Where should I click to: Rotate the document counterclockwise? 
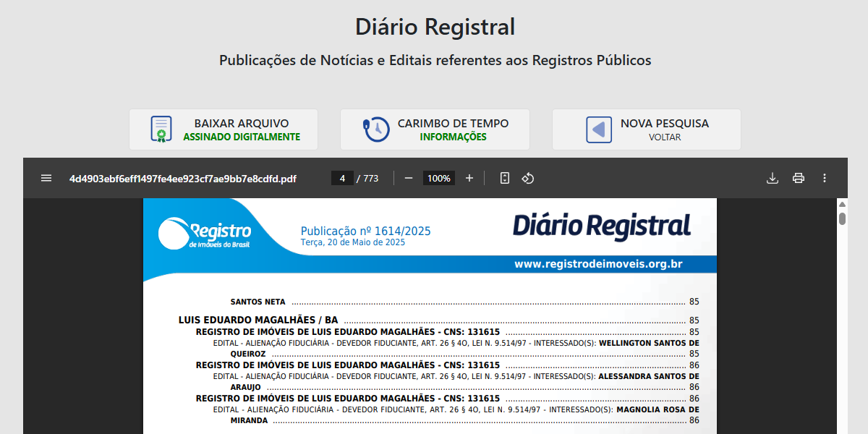(x=528, y=178)
